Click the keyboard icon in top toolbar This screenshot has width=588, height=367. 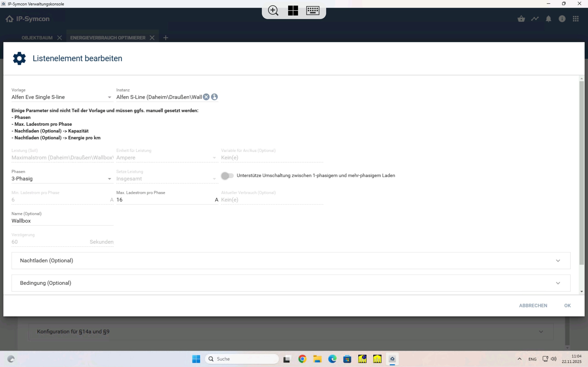pos(313,11)
